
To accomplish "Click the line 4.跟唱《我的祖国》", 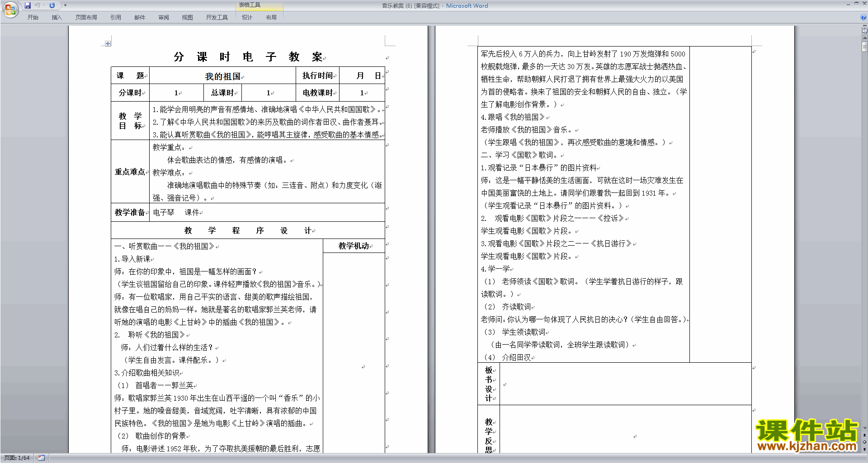I will [513, 117].
